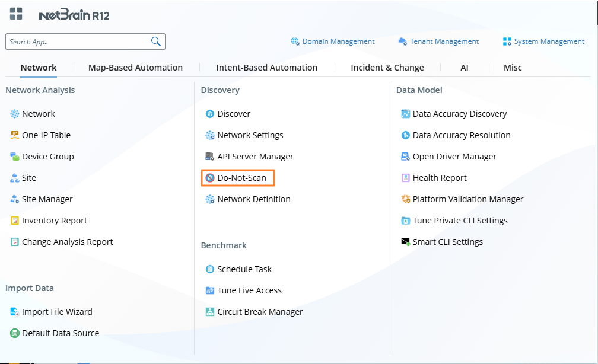Click the Default Data Source icon
The image size is (598, 364).
tap(15, 333)
